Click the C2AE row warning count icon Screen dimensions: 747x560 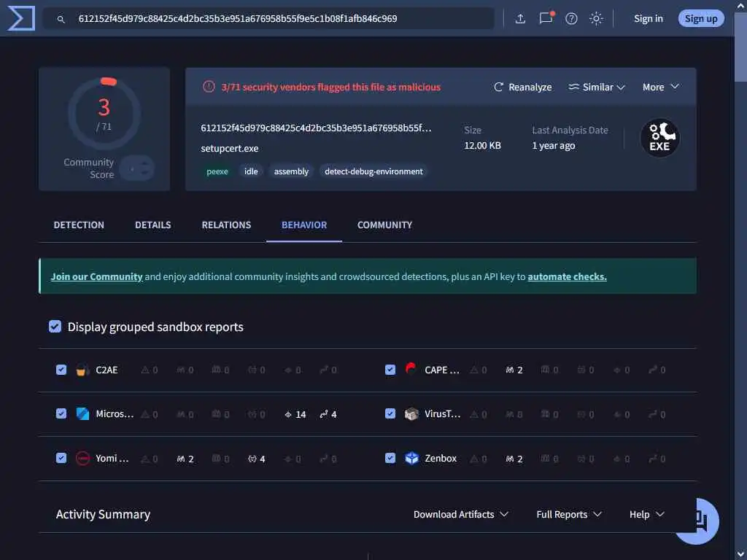point(145,370)
